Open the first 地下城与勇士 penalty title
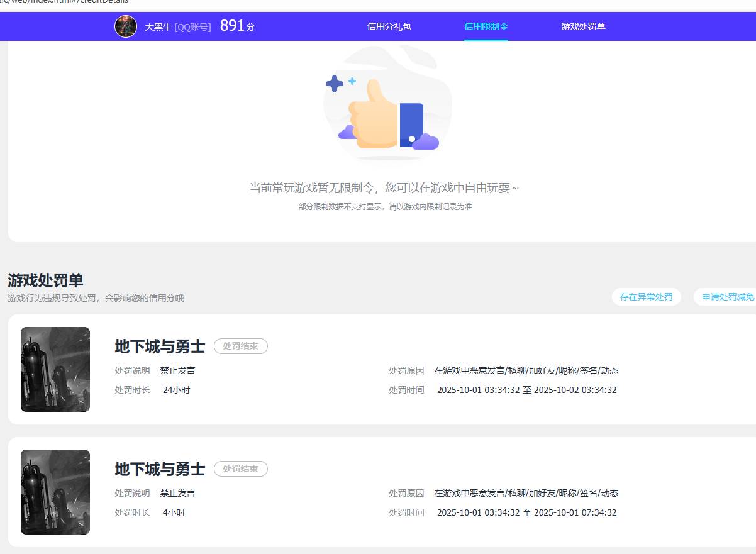 [x=159, y=346]
